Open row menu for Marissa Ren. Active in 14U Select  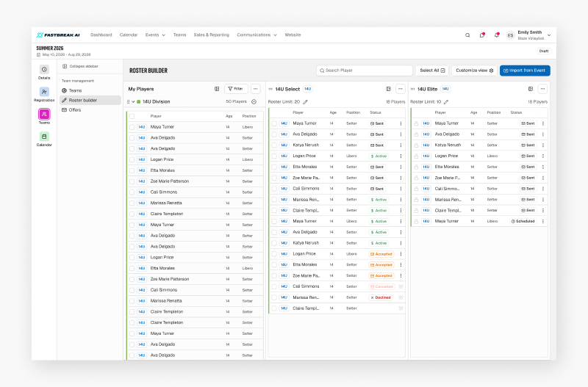pyautogui.click(x=401, y=200)
